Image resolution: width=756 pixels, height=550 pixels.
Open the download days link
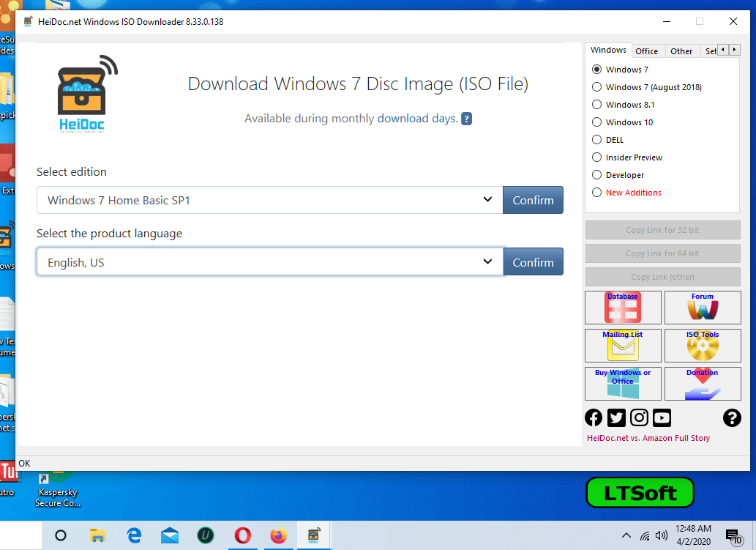(417, 119)
